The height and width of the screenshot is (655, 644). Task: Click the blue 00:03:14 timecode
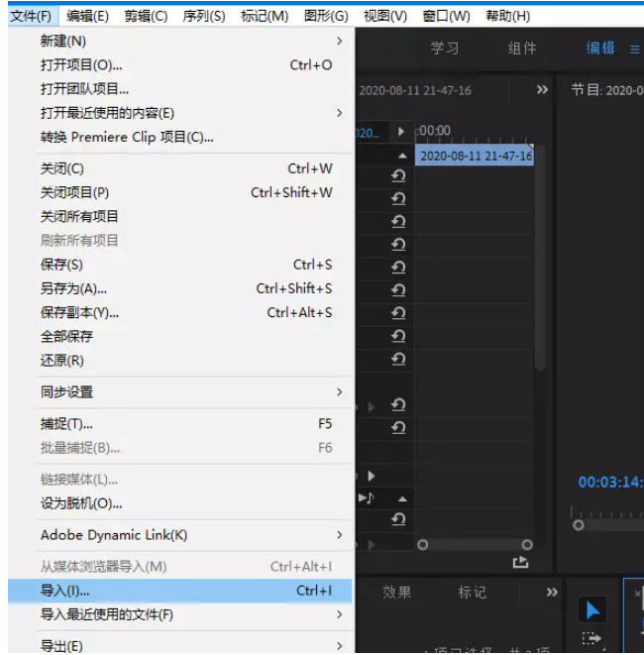(x=610, y=483)
